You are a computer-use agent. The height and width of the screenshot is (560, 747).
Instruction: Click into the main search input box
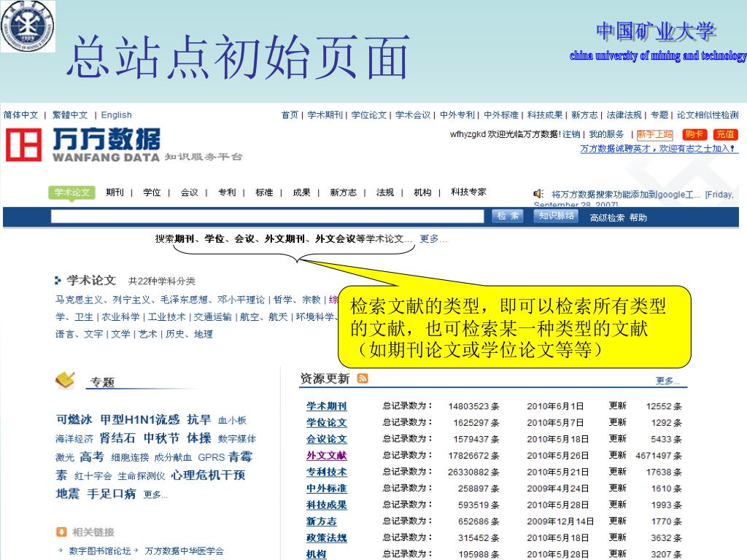click(267, 217)
